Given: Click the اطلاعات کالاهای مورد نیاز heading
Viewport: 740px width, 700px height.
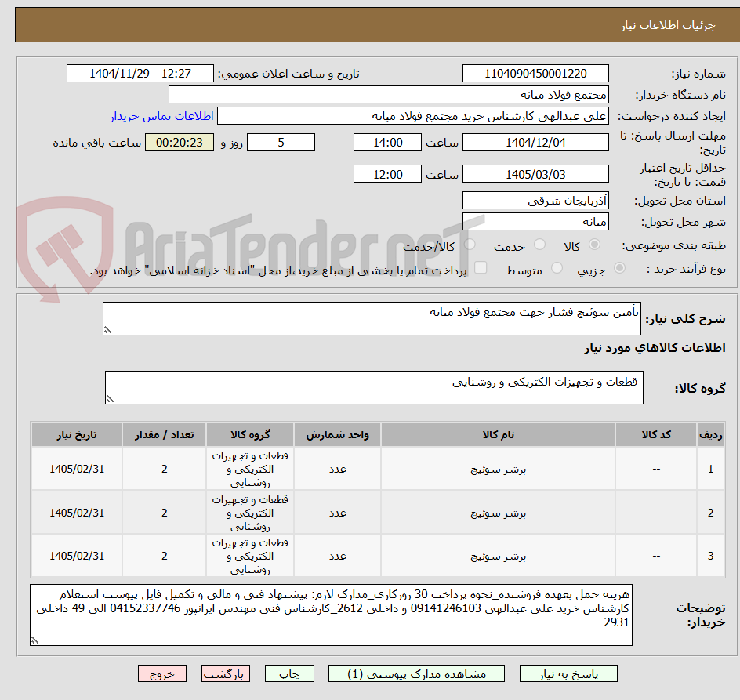Looking at the screenshot, I should [x=655, y=348].
